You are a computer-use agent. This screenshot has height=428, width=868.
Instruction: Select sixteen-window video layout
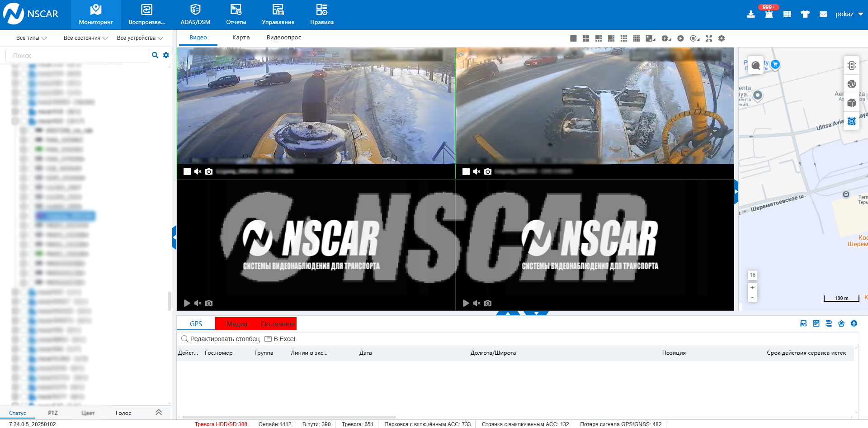coord(637,38)
